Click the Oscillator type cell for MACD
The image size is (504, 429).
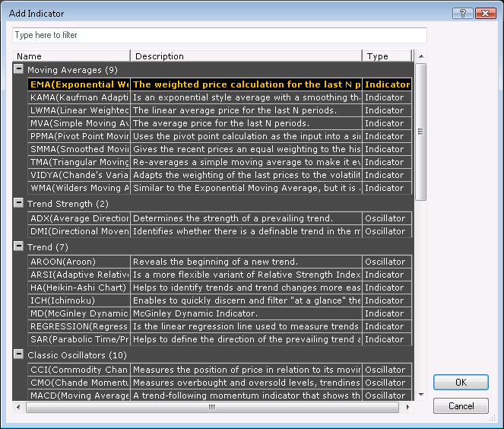tap(387, 396)
